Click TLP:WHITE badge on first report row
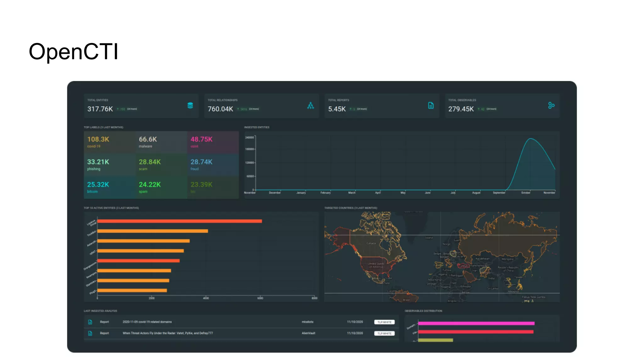The height and width of the screenshot is (362, 644). [384, 322]
